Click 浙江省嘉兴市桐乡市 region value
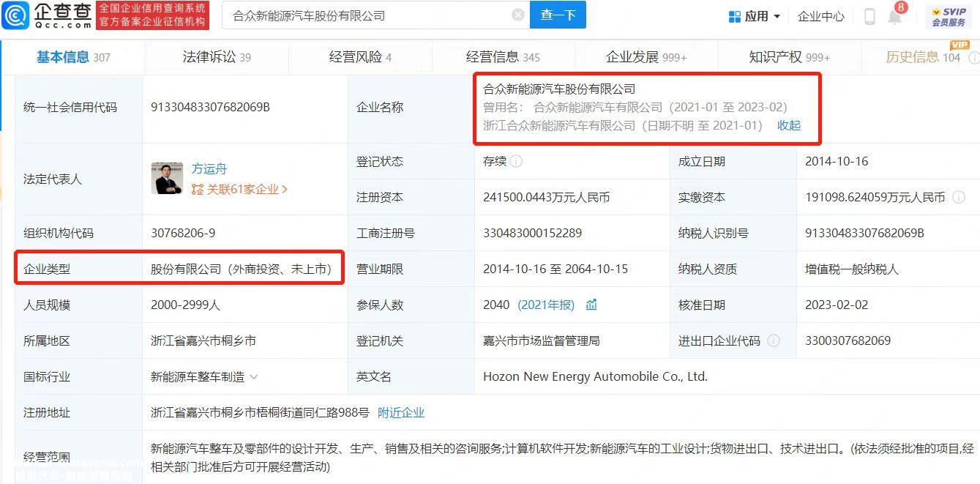The height and width of the screenshot is (484, 980). (x=203, y=340)
